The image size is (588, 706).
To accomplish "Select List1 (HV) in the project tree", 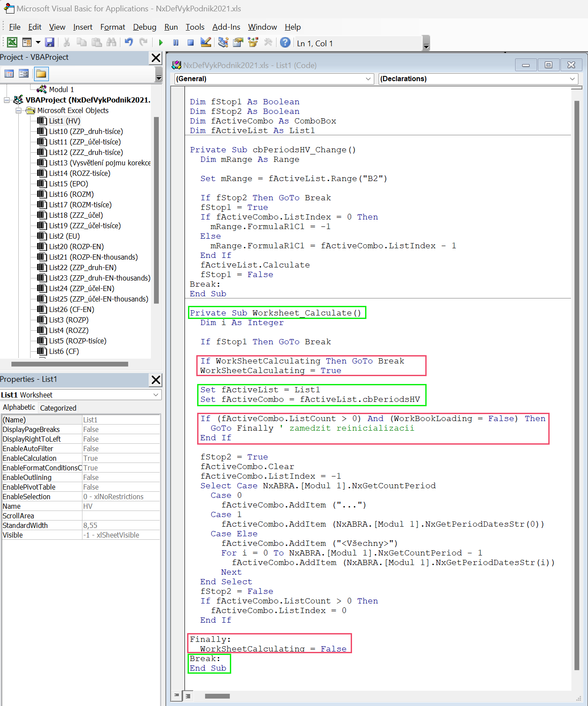I will (65, 121).
